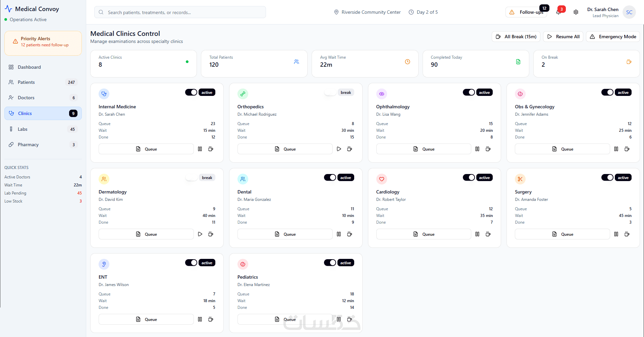644x337 pixels.
Task: Click Riverside Community Center location
Action: pos(367,12)
